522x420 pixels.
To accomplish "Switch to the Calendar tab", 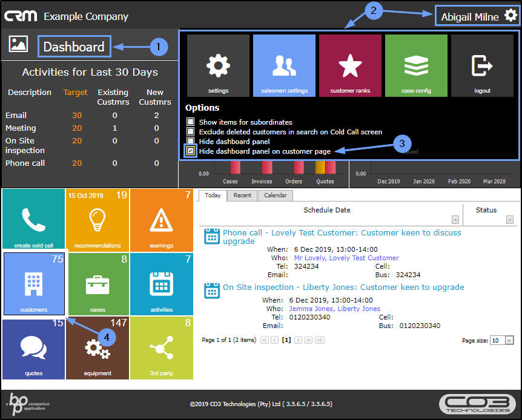I will (276, 195).
